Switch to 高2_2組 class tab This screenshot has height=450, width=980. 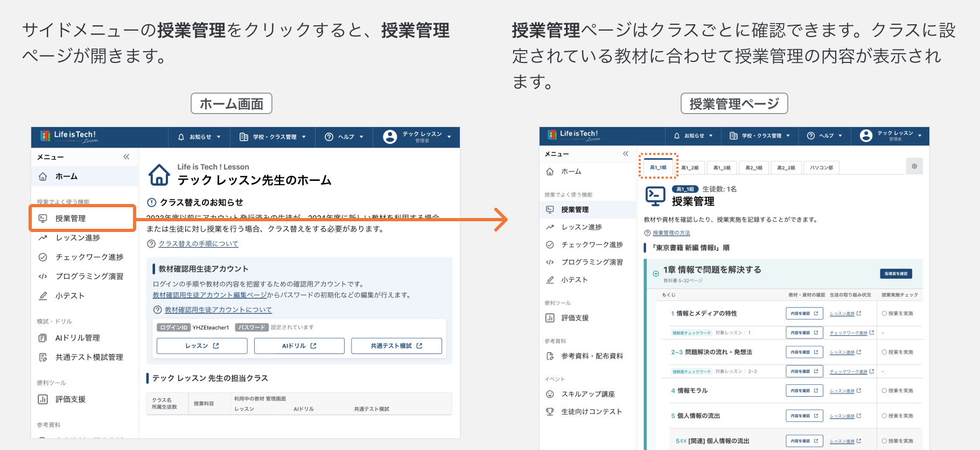coord(786,167)
